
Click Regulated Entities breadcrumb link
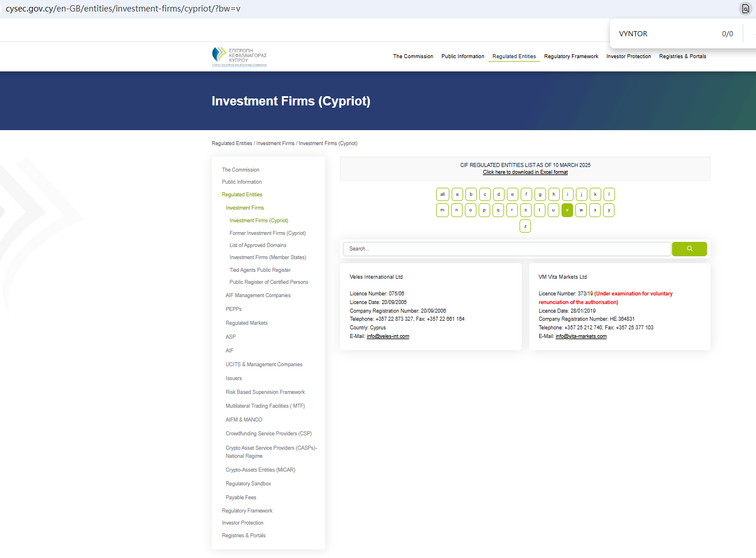tap(232, 143)
